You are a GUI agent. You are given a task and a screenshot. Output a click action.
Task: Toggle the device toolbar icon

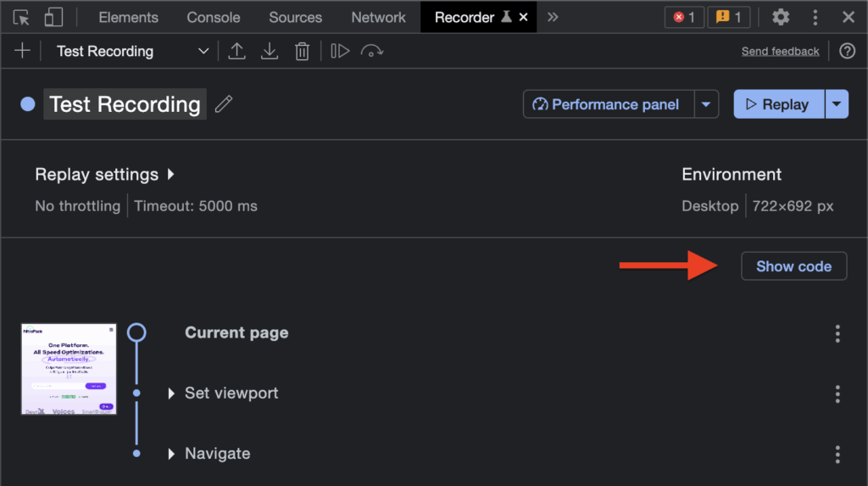(53, 17)
